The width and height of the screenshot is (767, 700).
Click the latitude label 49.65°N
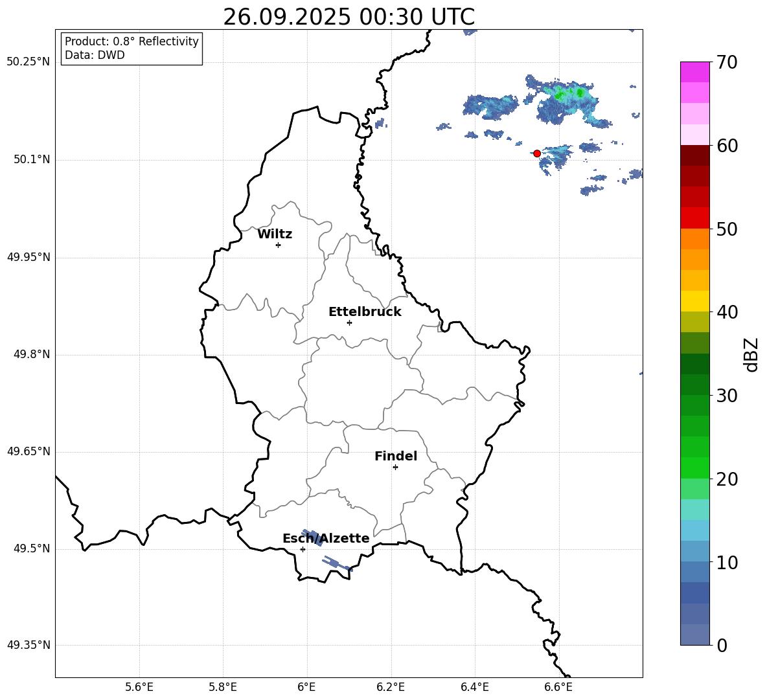[x=29, y=451]
